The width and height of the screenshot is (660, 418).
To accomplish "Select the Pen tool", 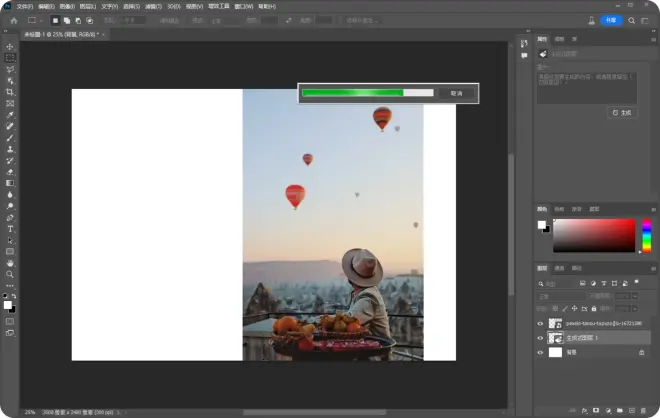I will point(10,218).
